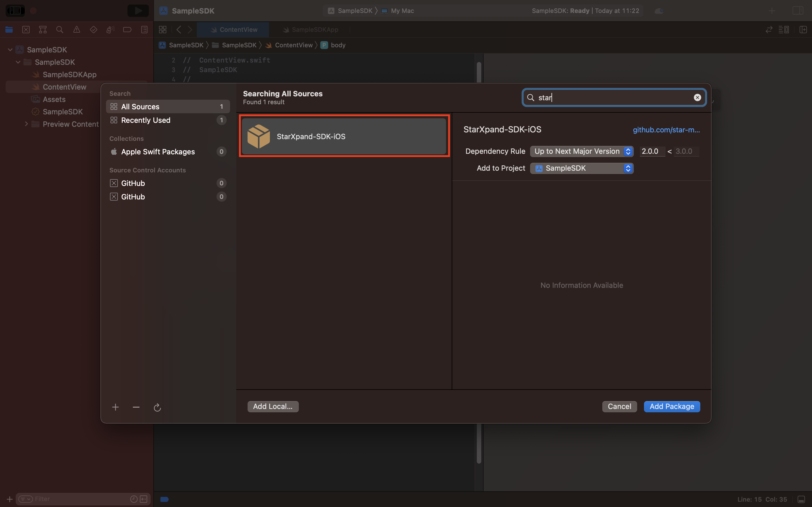Click the Run play button
This screenshot has height=507, width=812.
(138, 11)
